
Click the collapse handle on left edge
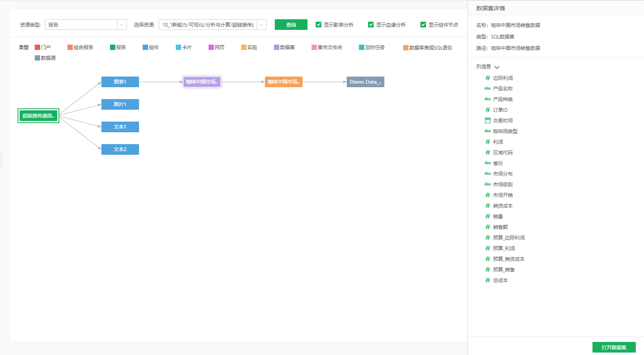tap(0, 160)
